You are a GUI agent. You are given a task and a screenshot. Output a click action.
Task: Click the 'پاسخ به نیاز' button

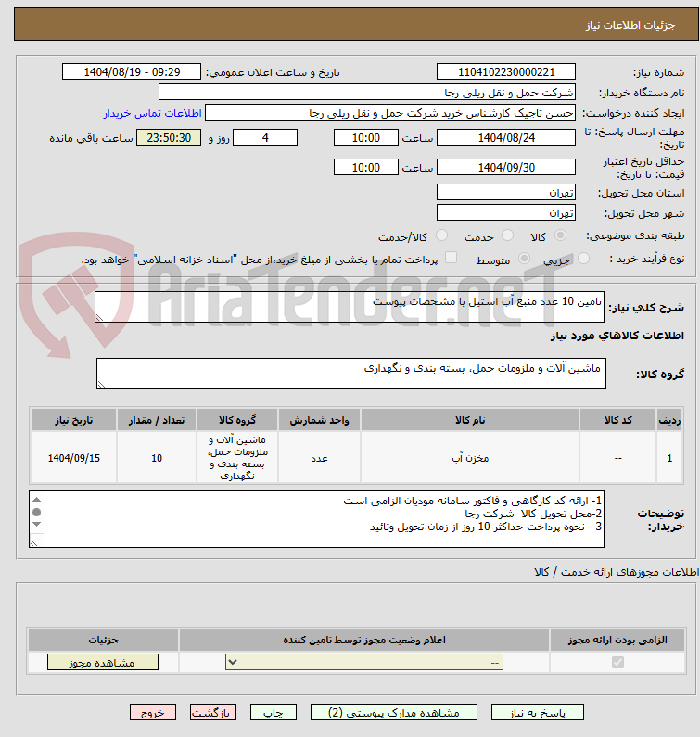tap(538, 713)
